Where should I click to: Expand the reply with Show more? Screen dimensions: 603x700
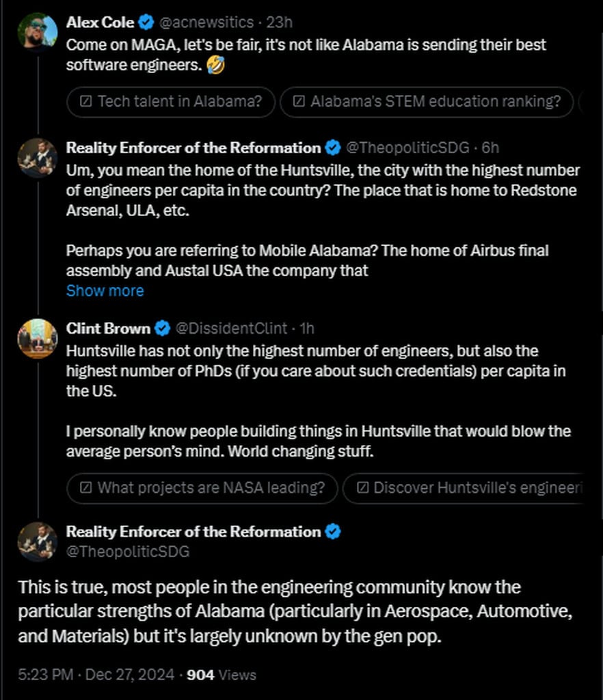pos(105,291)
